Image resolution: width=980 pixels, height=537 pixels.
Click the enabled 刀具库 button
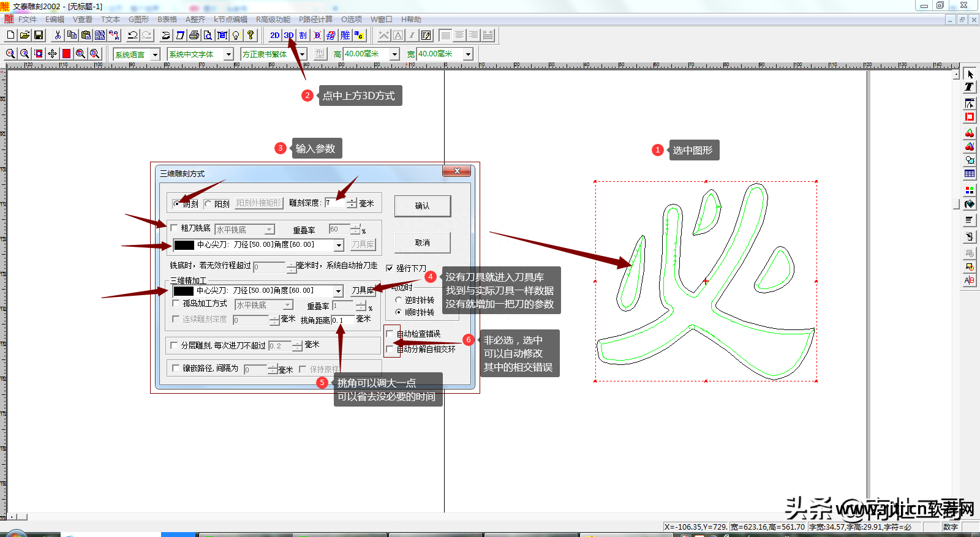[x=363, y=290]
